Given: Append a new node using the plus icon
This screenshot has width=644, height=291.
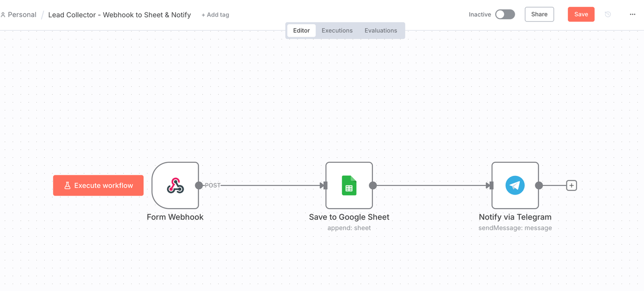Looking at the screenshot, I should click(x=571, y=185).
